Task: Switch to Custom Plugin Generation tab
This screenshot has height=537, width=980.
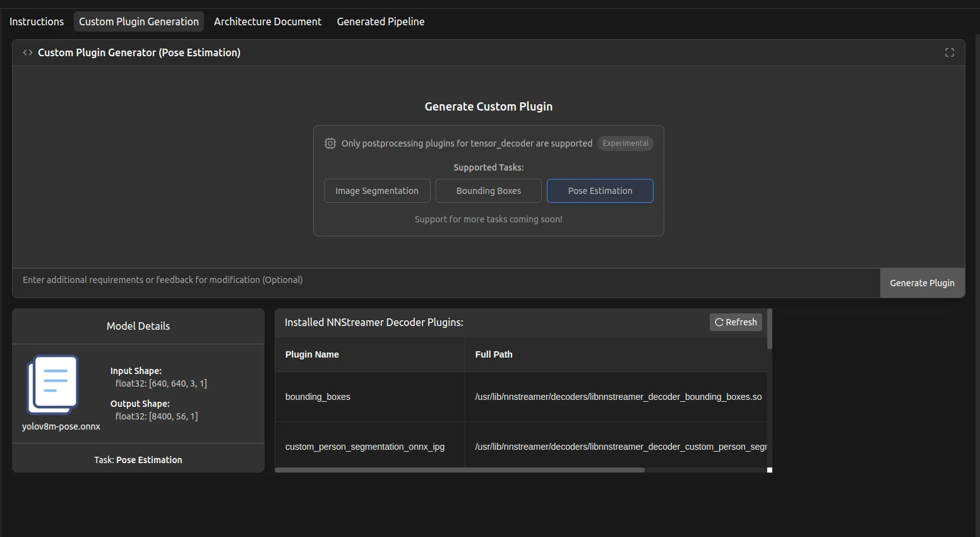Action: pyautogui.click(x=139, y=21)
